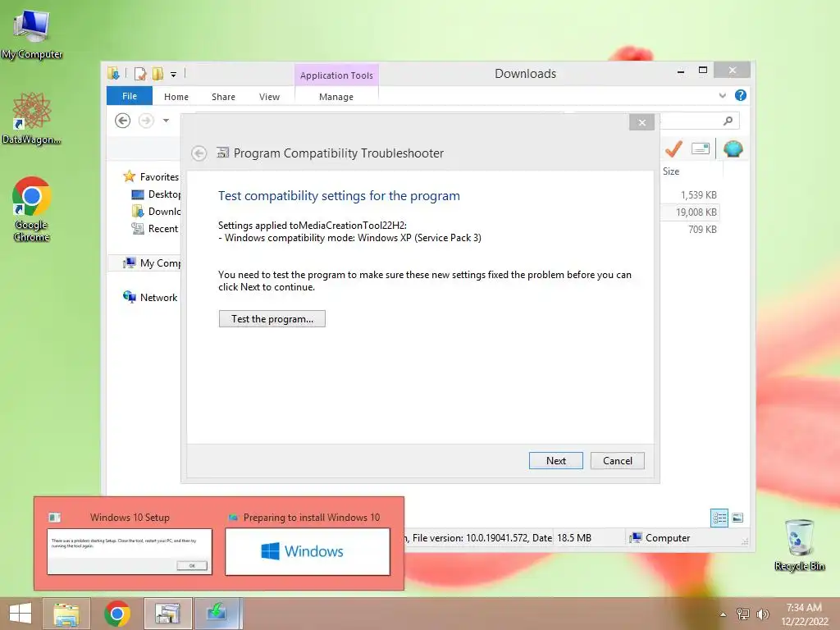Open File Explorer from the taskbar
Viewport: 840px width, 630px height.
(66, 614)
